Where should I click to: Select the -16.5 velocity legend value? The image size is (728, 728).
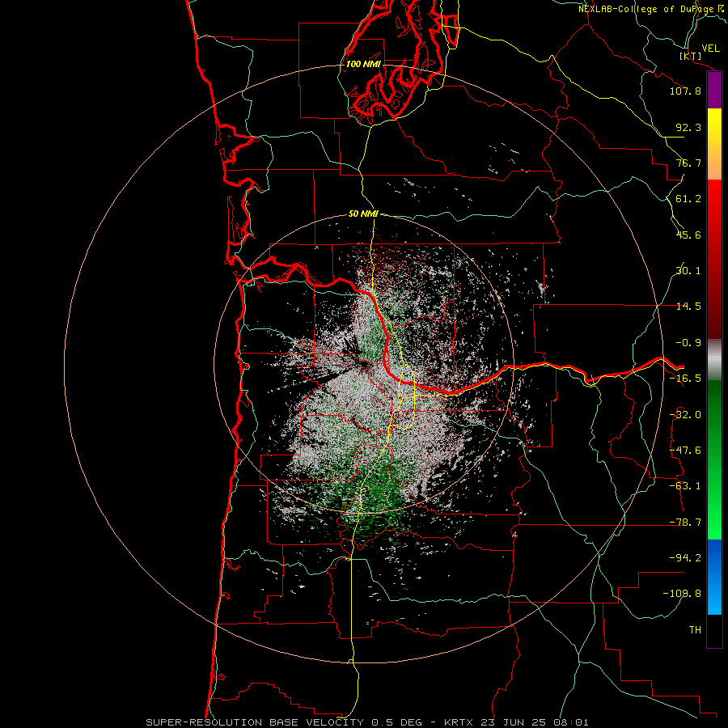pos(685,379)
